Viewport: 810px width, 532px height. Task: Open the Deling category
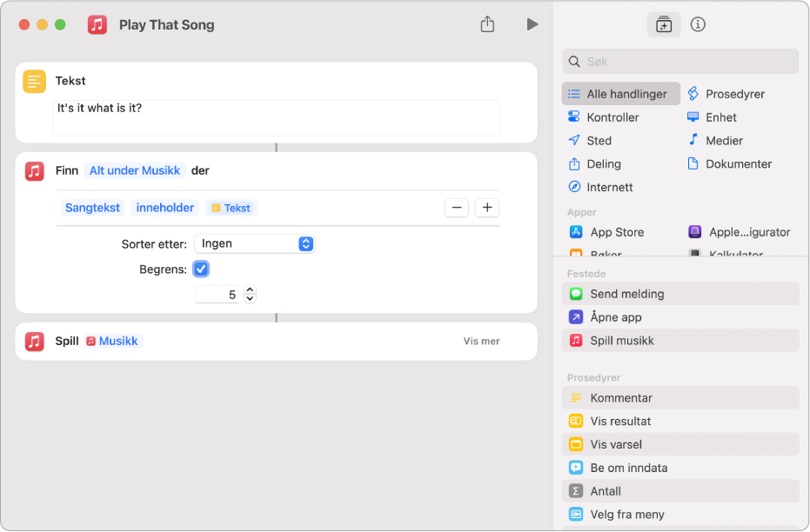pos(594,163)
